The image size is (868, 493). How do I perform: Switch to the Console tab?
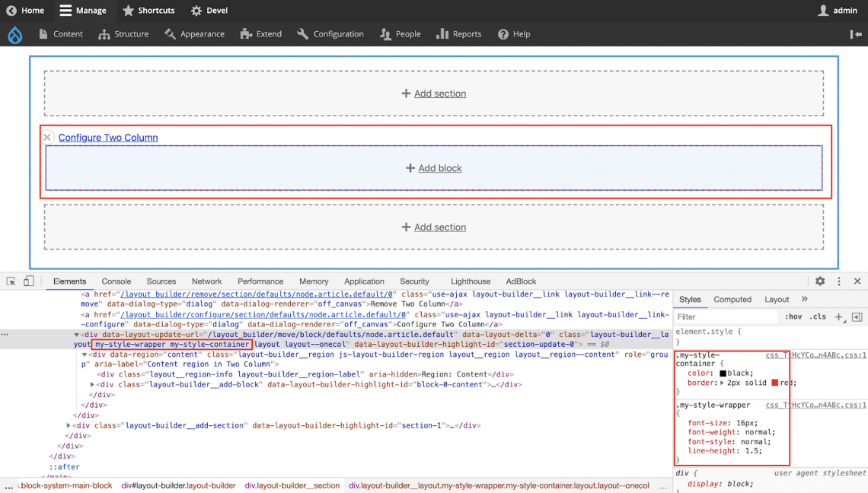116,281
